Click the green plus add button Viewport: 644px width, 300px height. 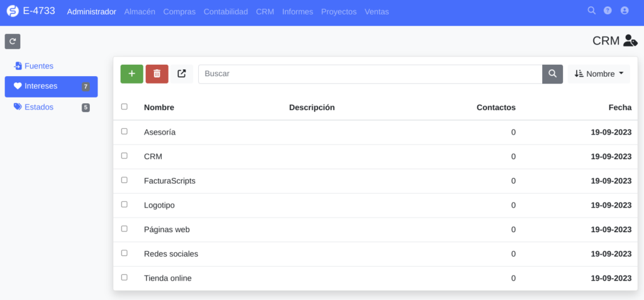[x=131, y=74]
